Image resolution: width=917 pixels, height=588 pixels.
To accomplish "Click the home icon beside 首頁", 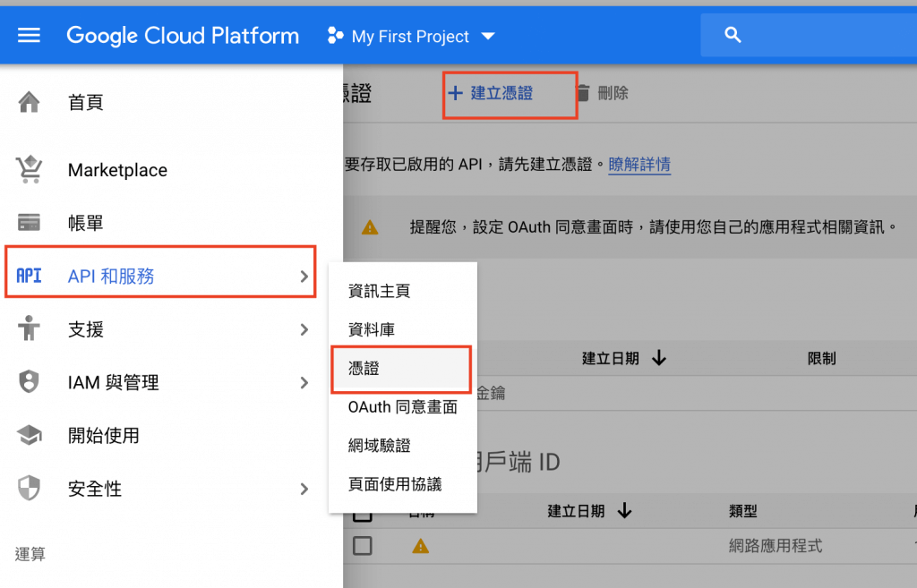I will tap(29, 102).
